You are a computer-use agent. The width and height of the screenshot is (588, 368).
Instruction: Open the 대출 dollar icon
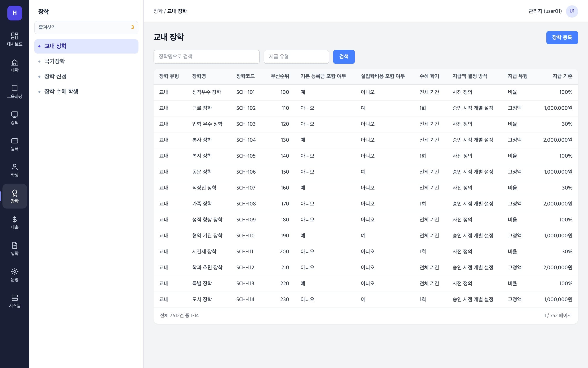click(14, 223)
